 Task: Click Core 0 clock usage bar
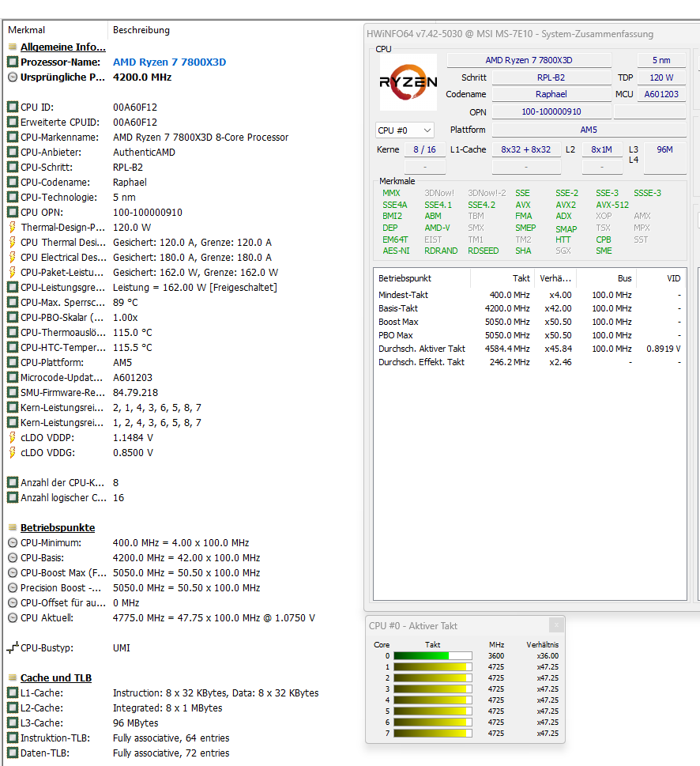point(432,655)
